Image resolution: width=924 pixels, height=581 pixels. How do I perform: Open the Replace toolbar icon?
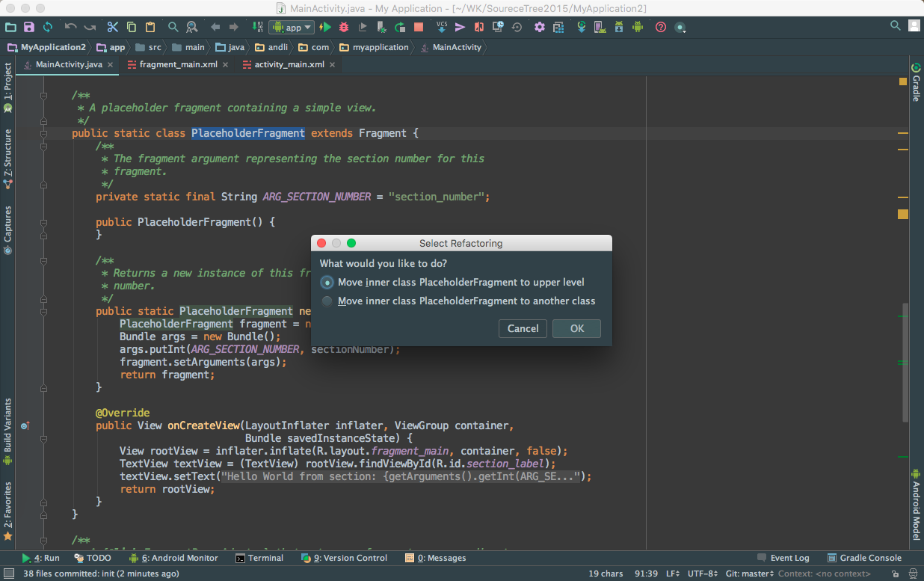191,27
